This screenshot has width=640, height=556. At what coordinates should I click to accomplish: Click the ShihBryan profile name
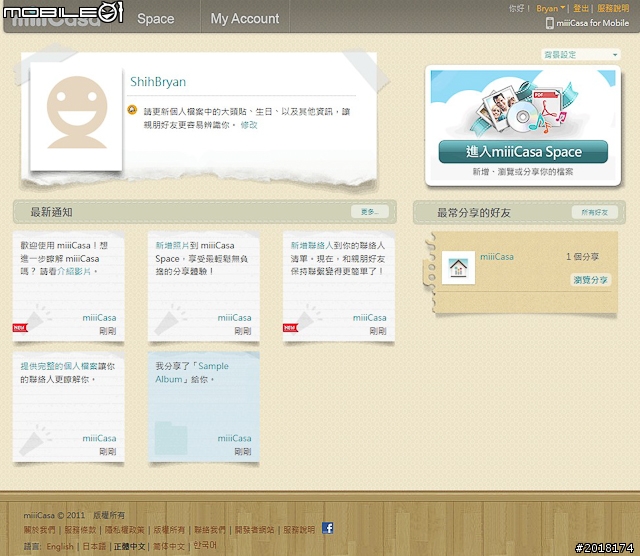coord(158,82)
